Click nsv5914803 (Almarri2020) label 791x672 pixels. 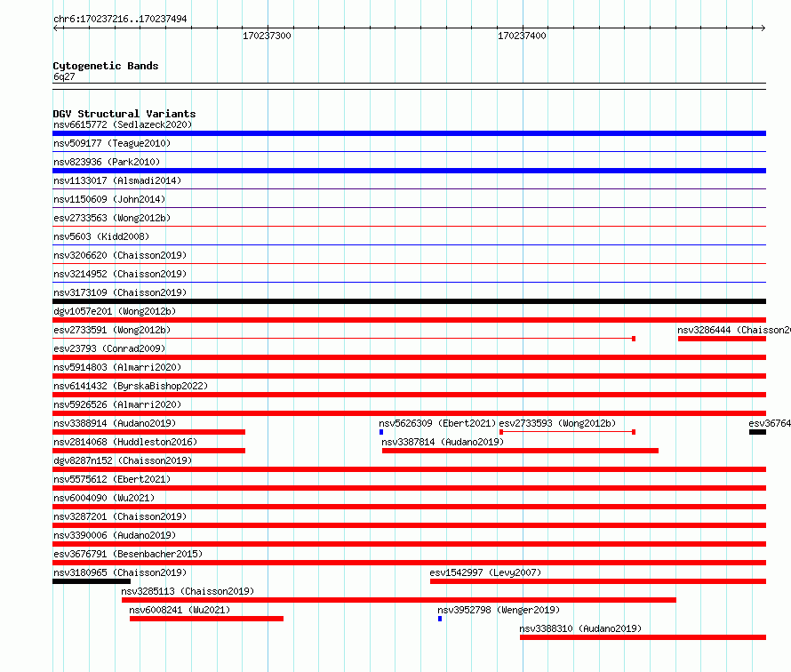point(117,367)
